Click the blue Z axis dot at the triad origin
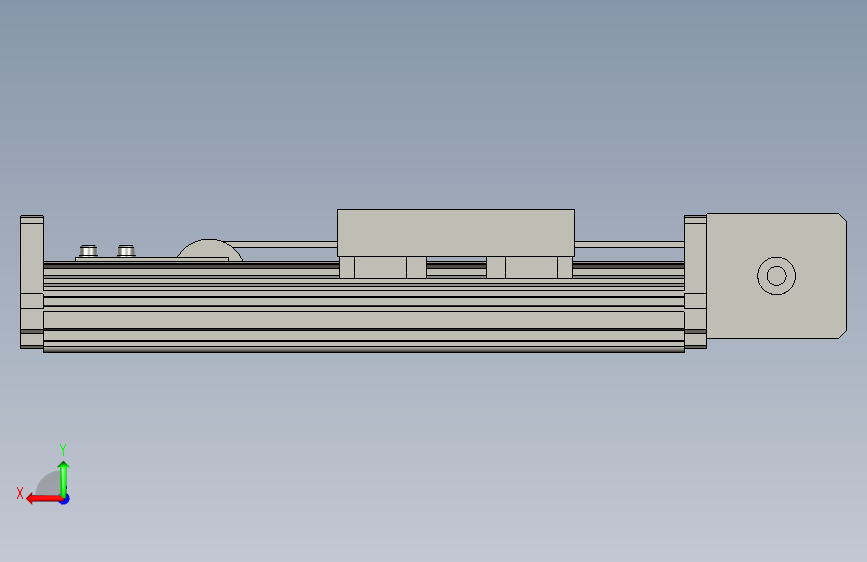 coord(65,500)
